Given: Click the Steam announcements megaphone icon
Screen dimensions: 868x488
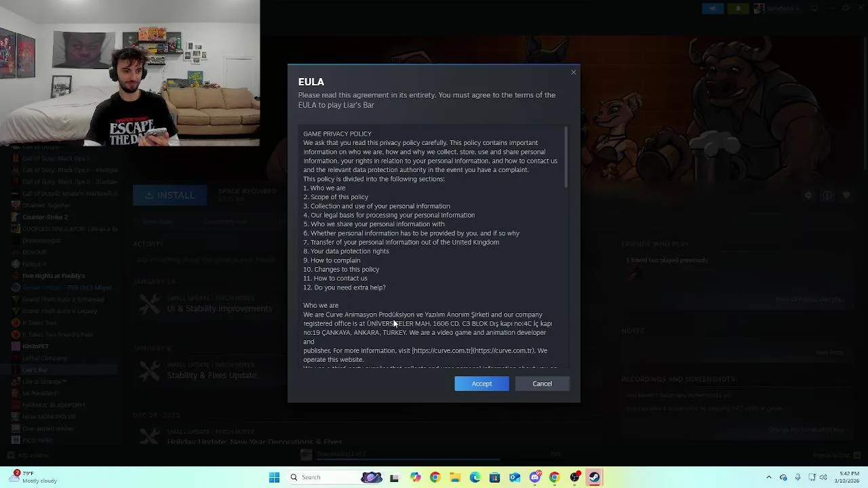Looking at the screenshot, I should click(713, 8).
